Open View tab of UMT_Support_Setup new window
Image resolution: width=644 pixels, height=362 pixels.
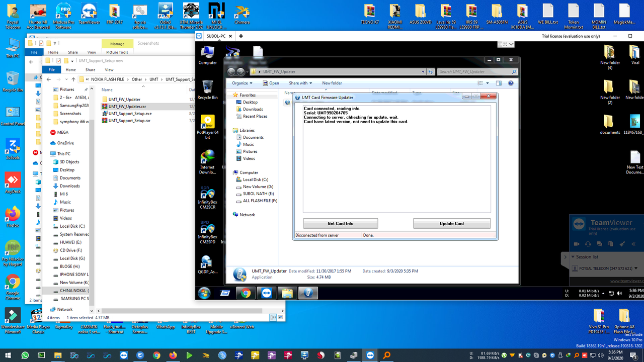click(x=109, y=70)
